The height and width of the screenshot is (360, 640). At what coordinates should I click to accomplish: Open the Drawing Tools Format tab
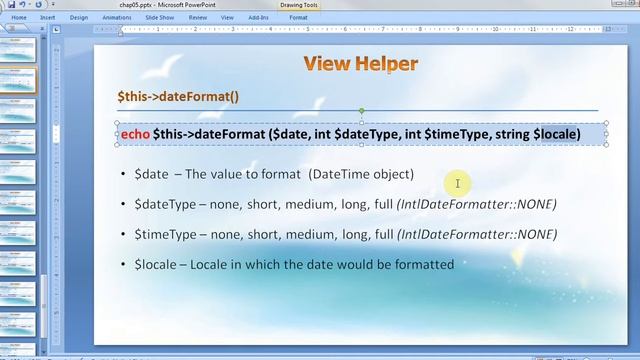coord(298,18)
